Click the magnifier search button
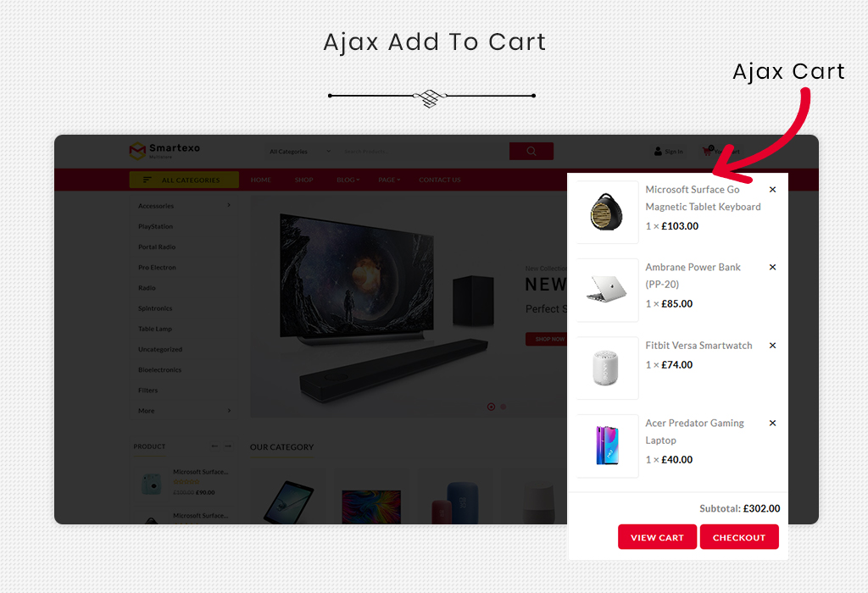Image resolution: width=868 pixels, height=593 pixels. click(x=531, y=151)
